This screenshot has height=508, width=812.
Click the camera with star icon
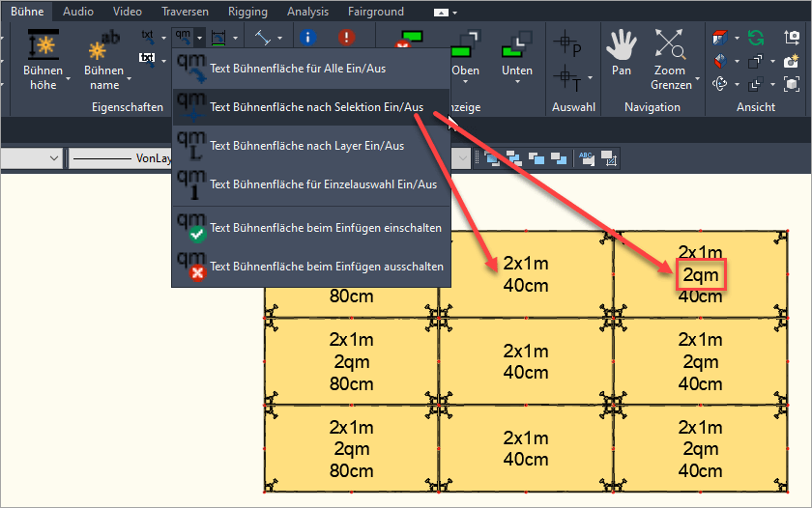792,61
